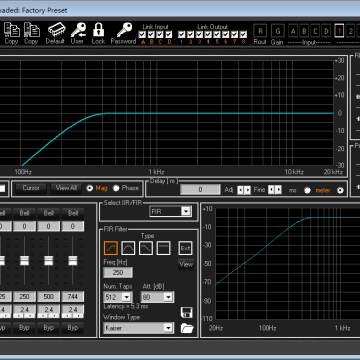This screenshot has height=360, width=360.
Task: Click the FIR Freq [Hz] field showing 250
Action: point(118,273)
